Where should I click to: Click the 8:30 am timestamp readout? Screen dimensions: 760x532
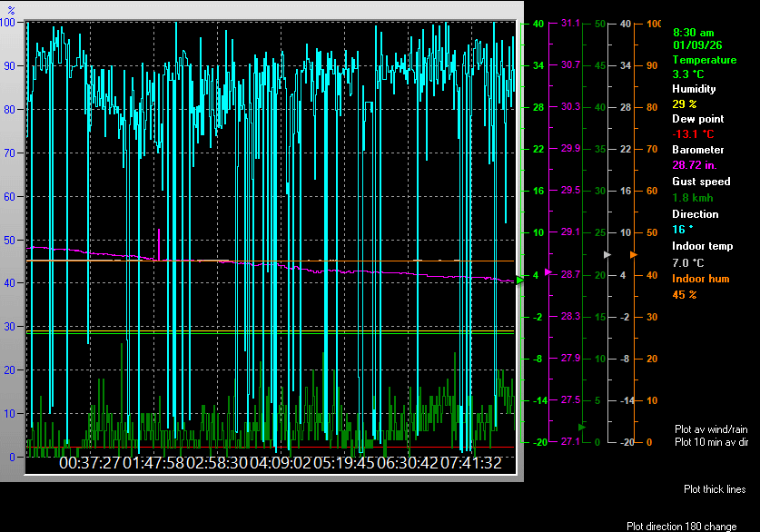[x=693, y=32]
